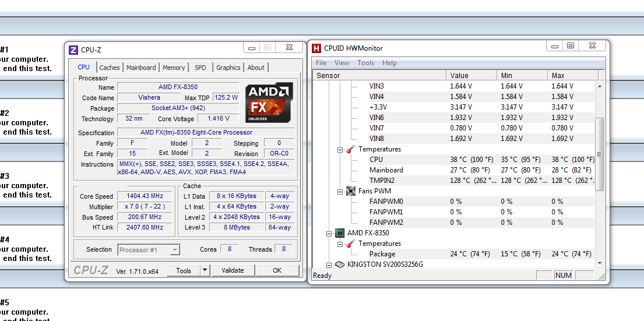Switch to the Memory tab
The image size is (644, 321).
(173, 68)
